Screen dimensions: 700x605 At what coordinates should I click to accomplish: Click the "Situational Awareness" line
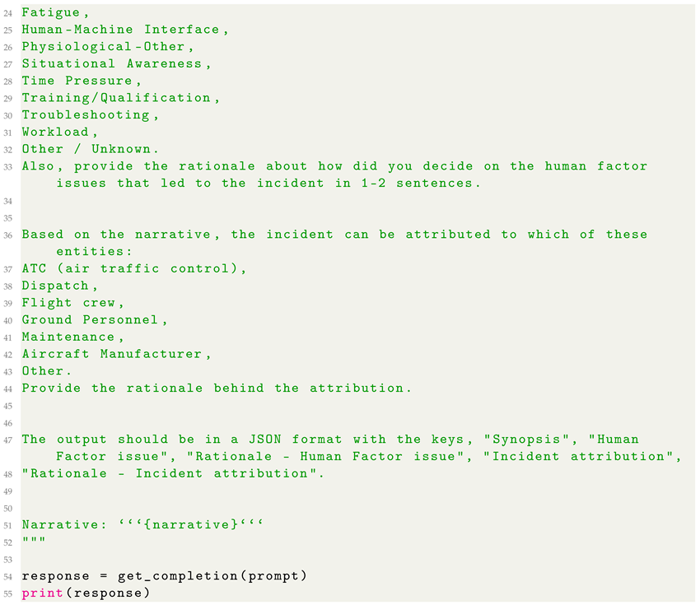(113, 63)
